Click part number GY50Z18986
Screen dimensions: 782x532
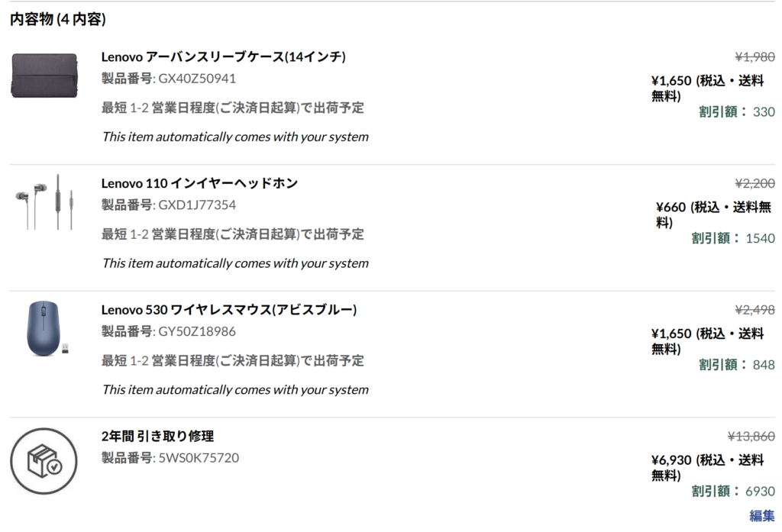click(x=197, y=331)
